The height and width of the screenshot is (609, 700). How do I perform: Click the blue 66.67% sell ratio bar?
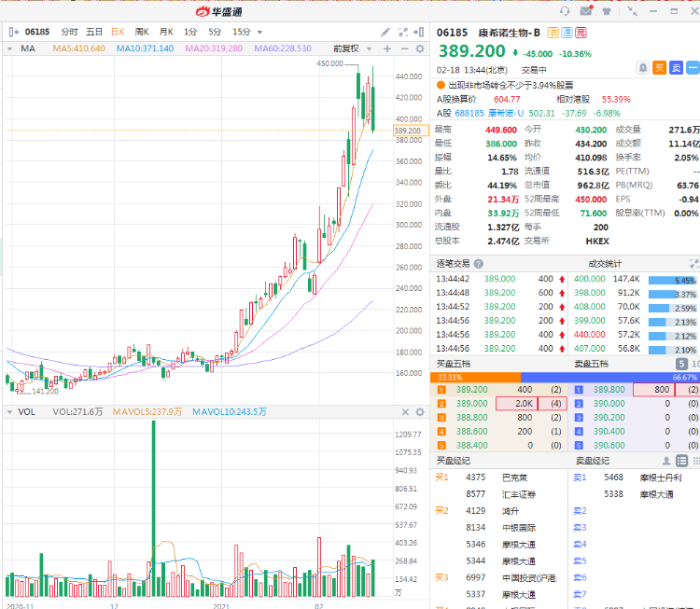point(609,378)
